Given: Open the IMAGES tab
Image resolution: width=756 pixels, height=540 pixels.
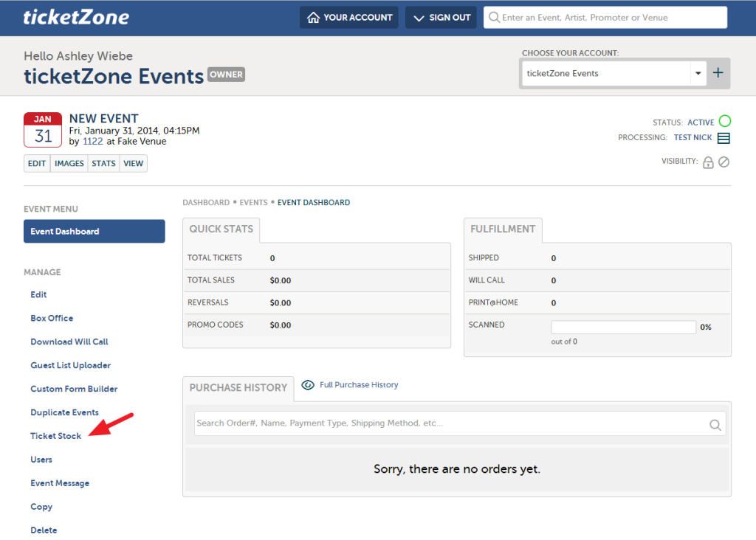Looking at the screenshot, I should (x=69, y=163).
